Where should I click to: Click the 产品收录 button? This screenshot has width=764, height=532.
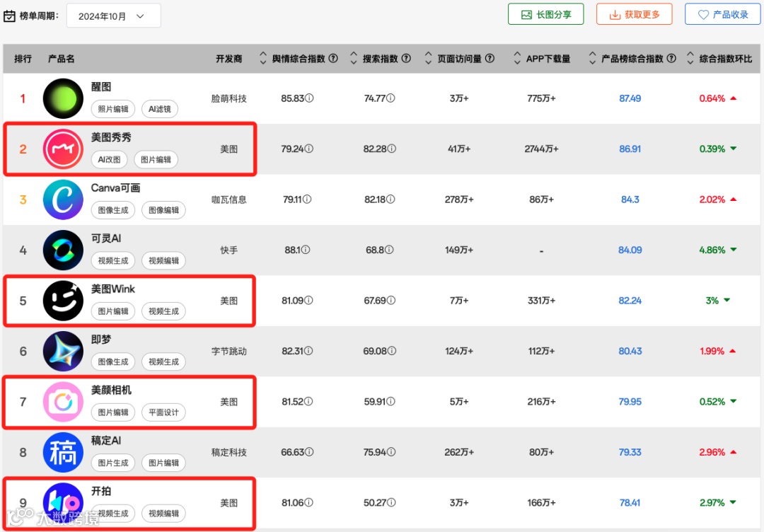pyautogui.click(x=722, y=15)
